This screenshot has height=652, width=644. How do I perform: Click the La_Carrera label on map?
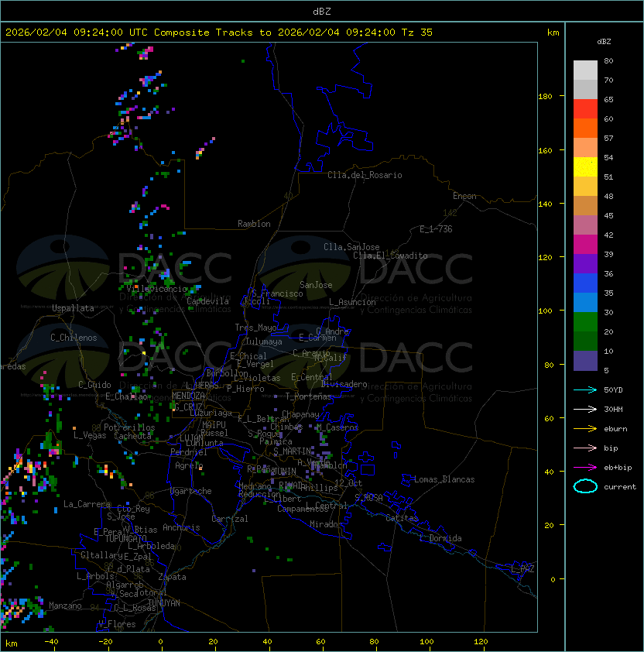(x=87, y=504)
